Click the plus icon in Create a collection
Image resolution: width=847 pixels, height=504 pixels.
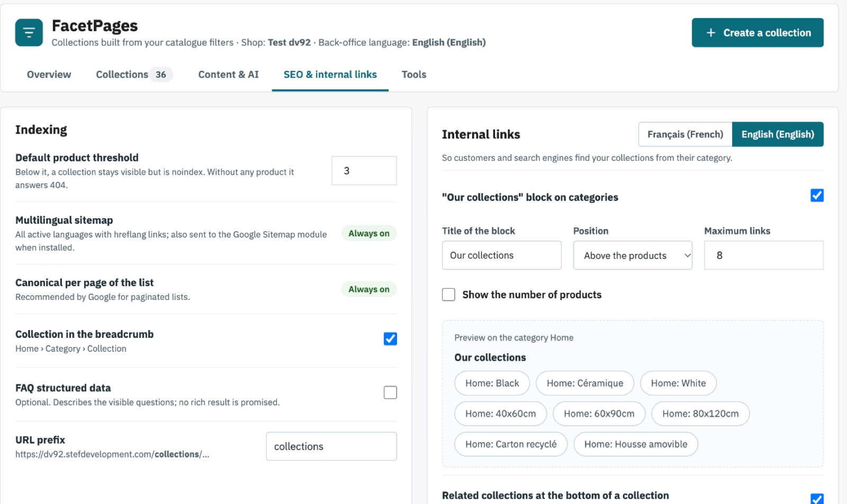point(711,33)
